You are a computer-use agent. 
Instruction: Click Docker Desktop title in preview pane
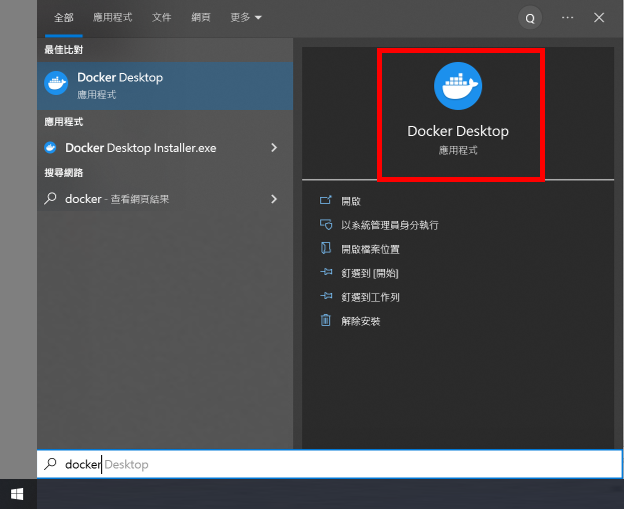click(458, 131)
